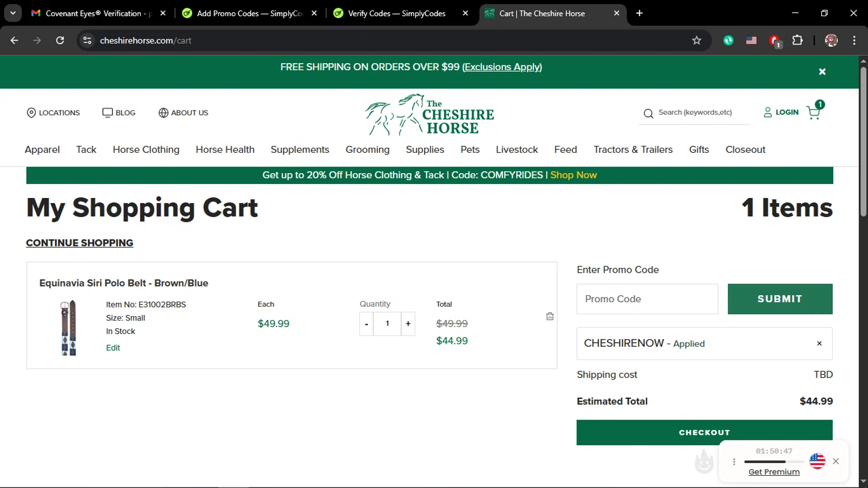
Task: Open the Exclusions Apply link
Action: [502, 67]
